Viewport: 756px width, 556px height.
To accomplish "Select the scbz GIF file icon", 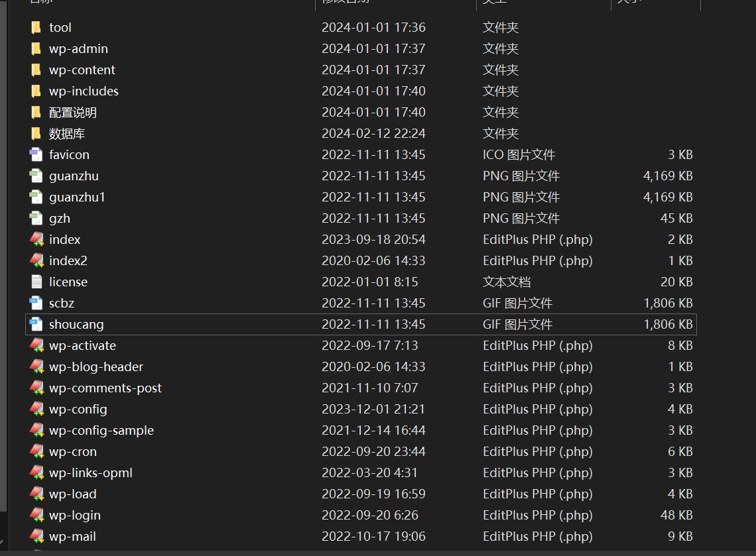I will tap(36, 303).
